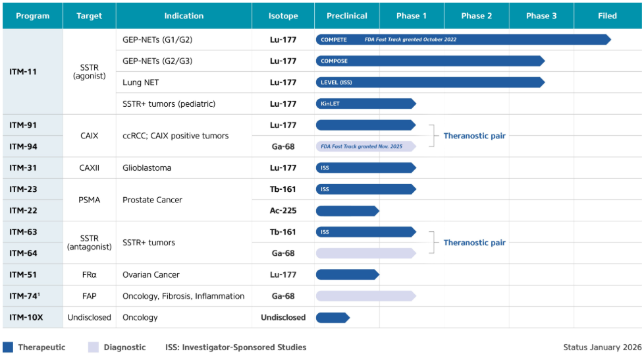The width and height of the screenshot is (644, 362).
Task: Select the ISS bar in the Glioblastoma row
Action: tap(366, 168)
